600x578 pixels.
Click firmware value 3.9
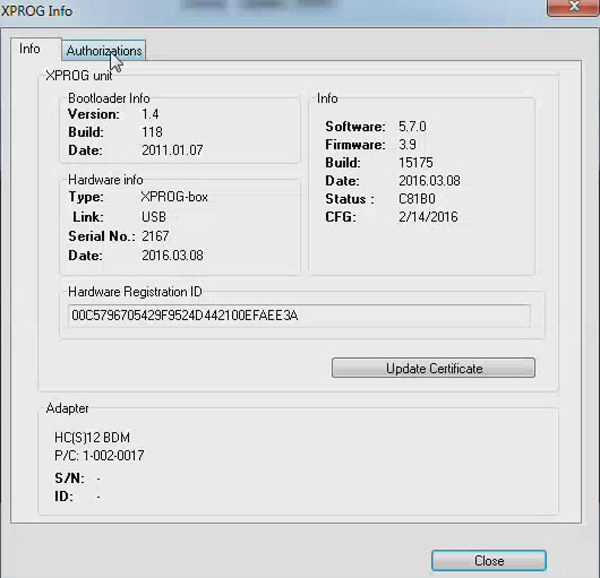point(408,144)
